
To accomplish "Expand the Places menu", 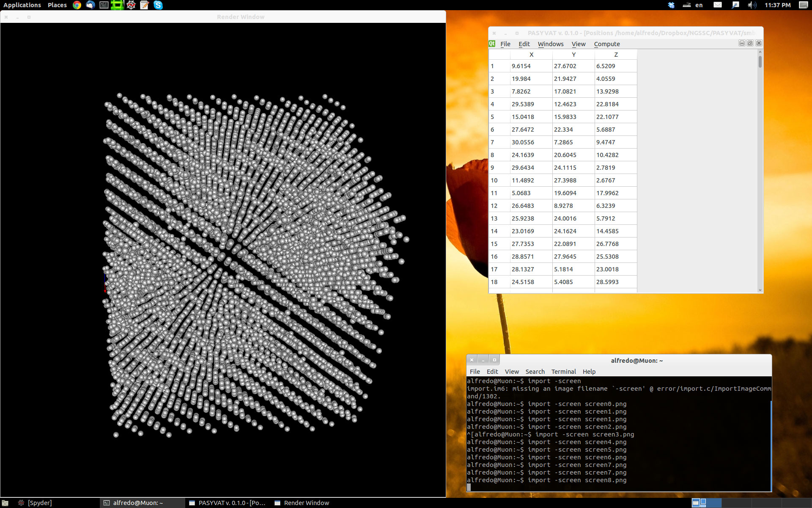I will 57,5.
